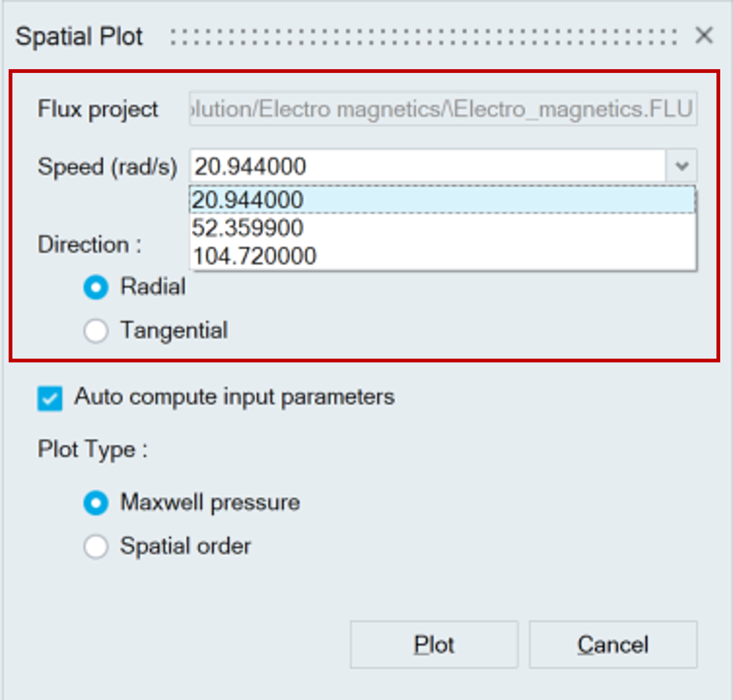The width and height of the screenshot is (733, 700).
Task: Click the Direction label text
Action: pyautogui.click(x=89, y=245)
